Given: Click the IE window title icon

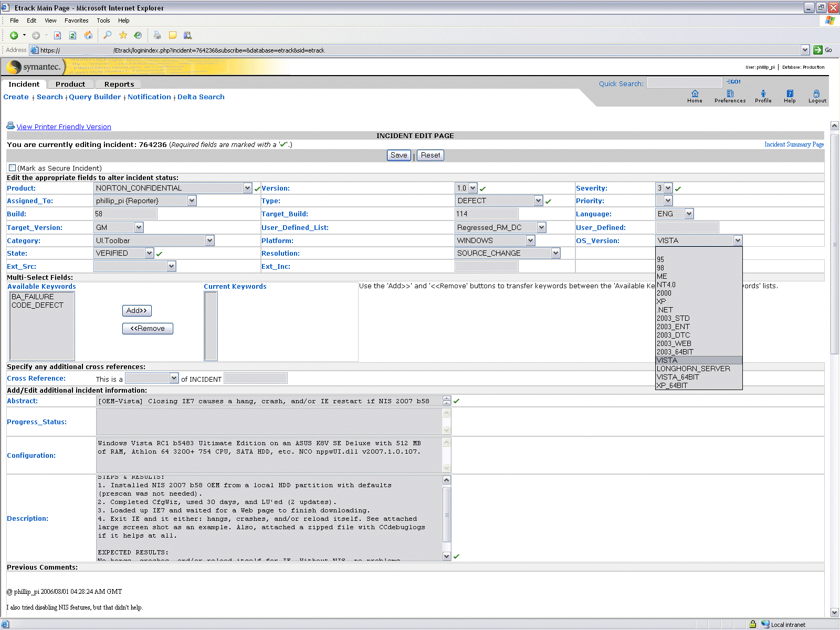Looking at the screenshot, I should pos(5,7).
